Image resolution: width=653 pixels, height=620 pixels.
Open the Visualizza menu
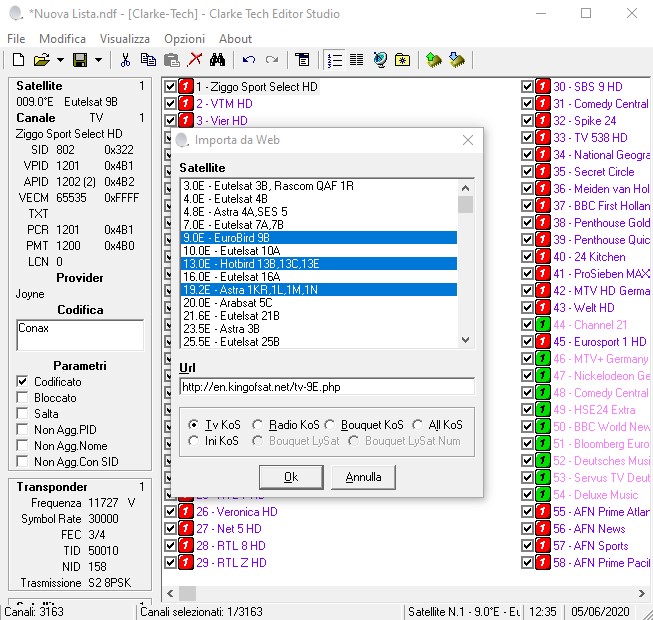click(125, 39)
